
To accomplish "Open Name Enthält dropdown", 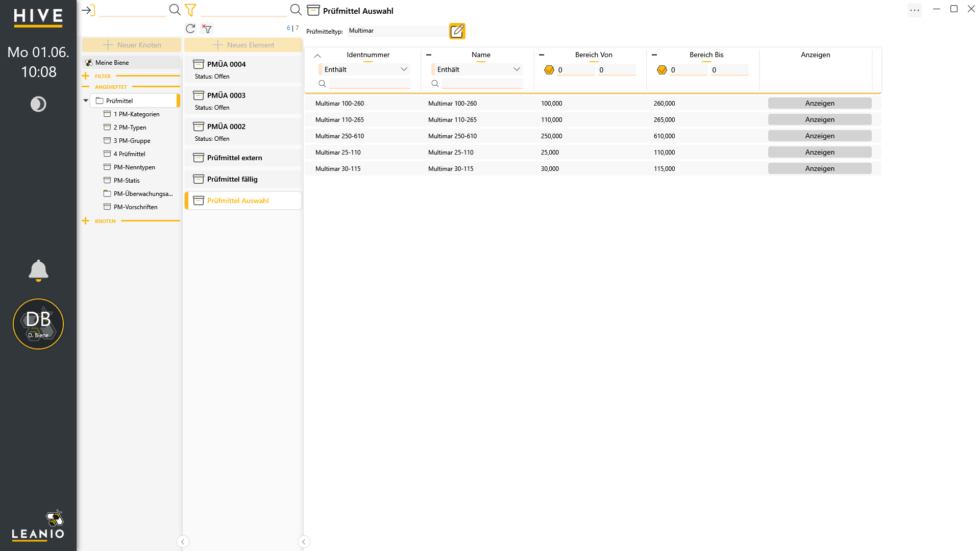I will tap(477, 69).
